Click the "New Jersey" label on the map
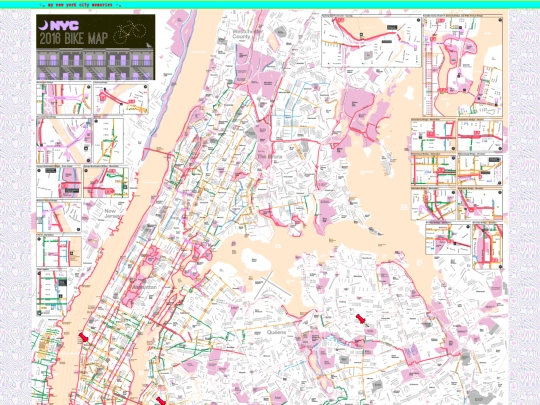Viewport: 540px width, 405px height. 112,214
